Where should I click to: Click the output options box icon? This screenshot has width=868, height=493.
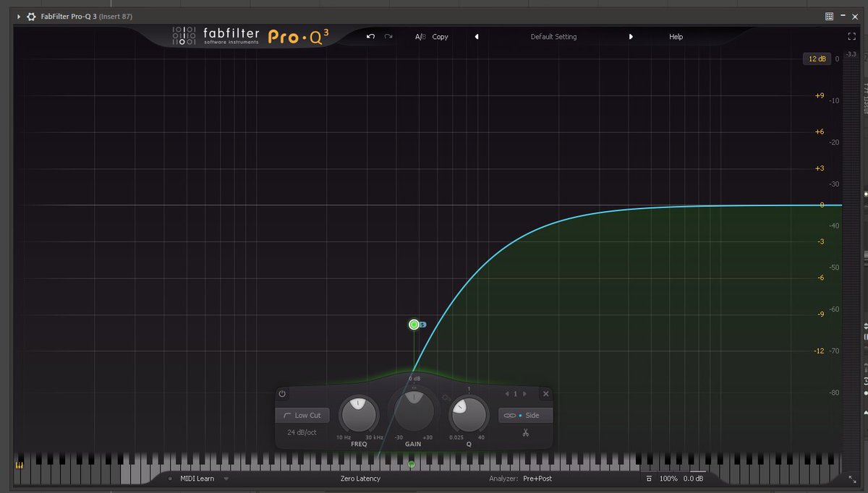(649, 479)
